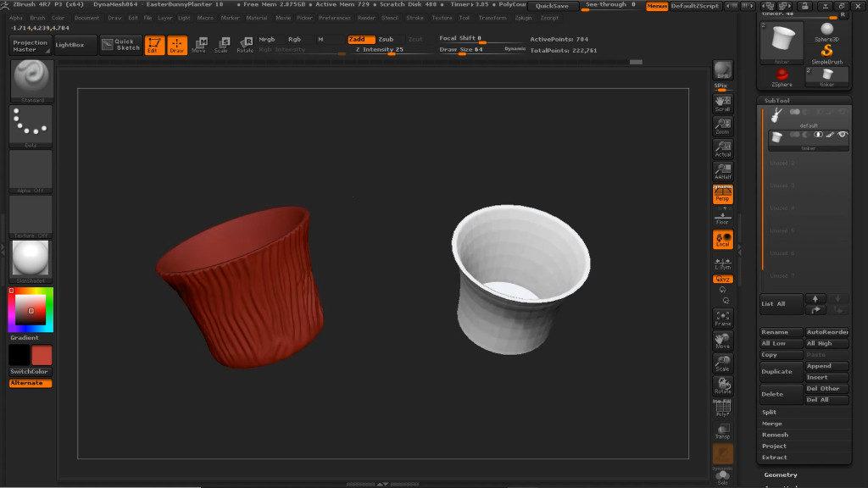This screenshot has height=488, width=868.
Task: Click the right-shelf Rotate view icon
Action: pos(722,385)
